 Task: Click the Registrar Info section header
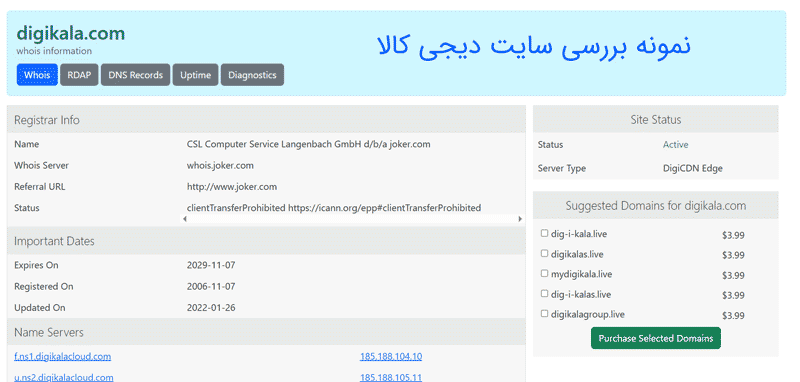[x=266, y=120]
